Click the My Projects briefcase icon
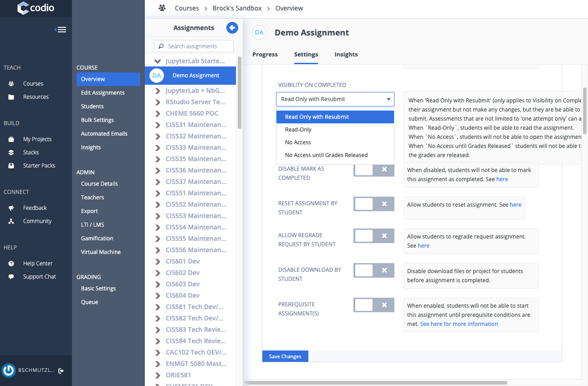588x386 pixels. point(11,139)
